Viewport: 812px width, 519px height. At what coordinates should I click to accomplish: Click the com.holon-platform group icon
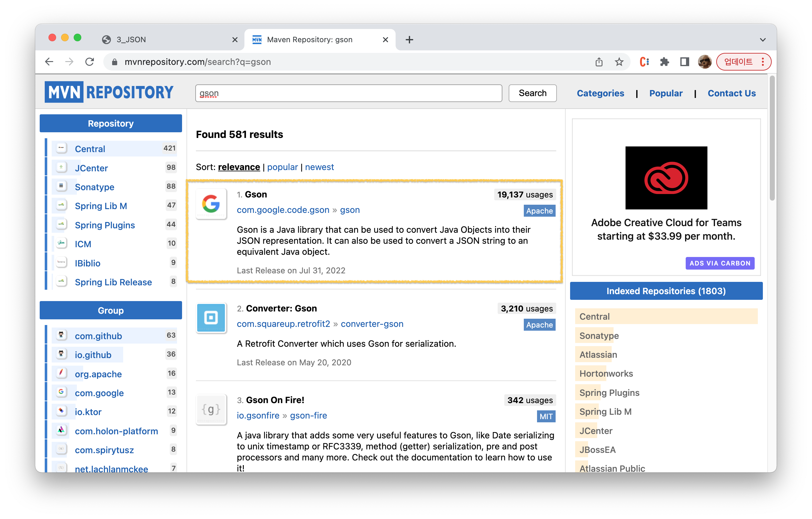coord(61,430)
